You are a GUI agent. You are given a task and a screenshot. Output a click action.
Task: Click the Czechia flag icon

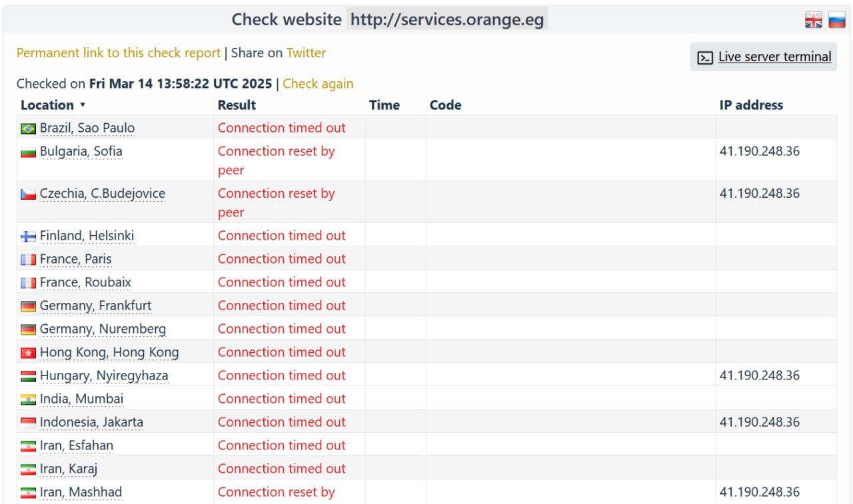tap(28, 194)
